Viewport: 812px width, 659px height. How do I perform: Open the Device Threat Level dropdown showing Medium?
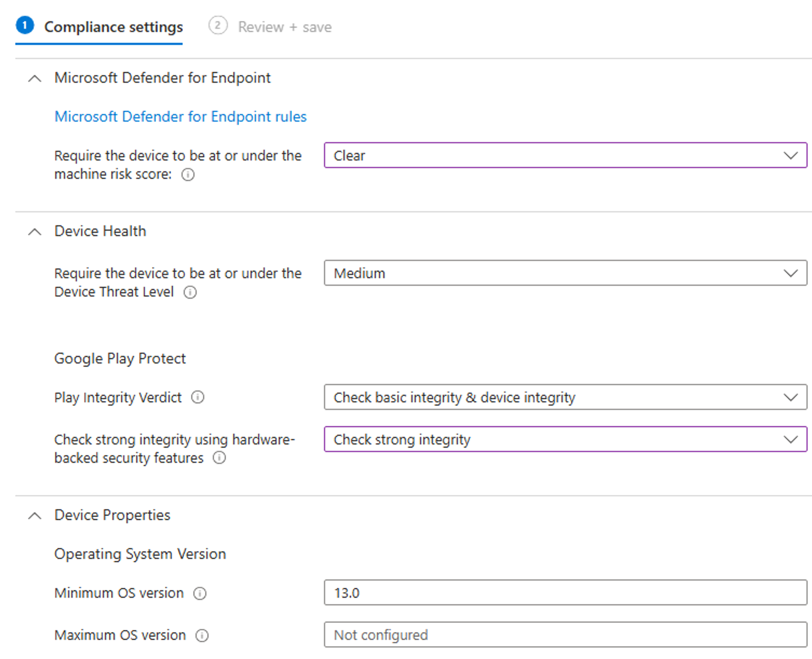(x=565, y=273)
